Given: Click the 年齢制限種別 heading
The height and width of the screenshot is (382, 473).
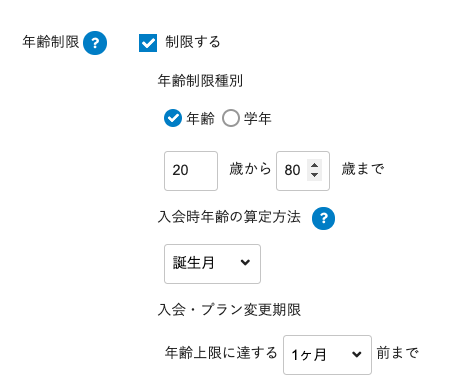Looking at the screenshot, I should tap(200, 81).
